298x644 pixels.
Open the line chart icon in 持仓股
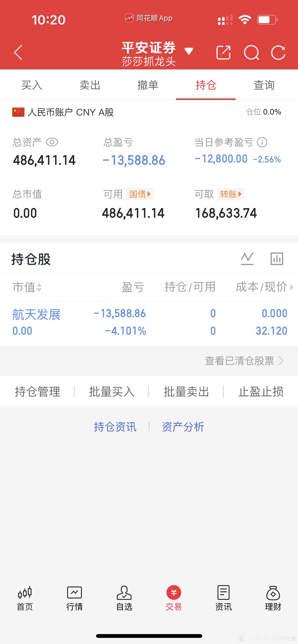pos(247,259)
